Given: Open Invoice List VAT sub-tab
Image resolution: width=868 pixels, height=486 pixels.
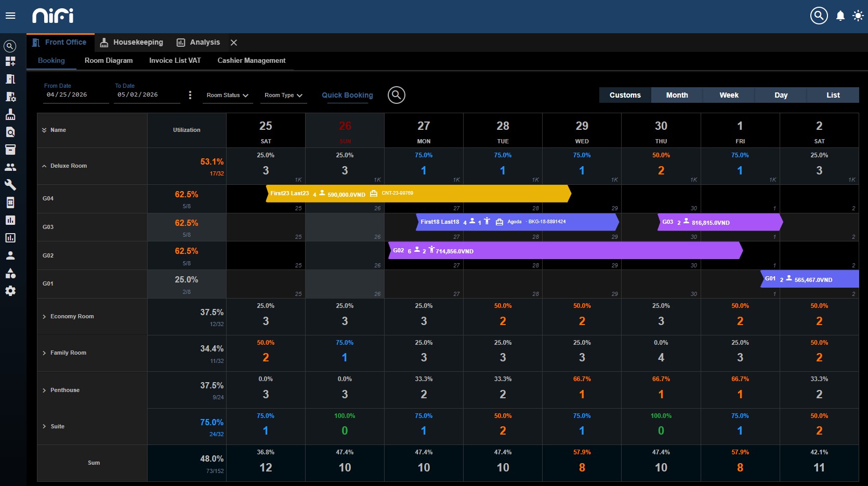Looking at the screenshot, I should pos(175,61).
